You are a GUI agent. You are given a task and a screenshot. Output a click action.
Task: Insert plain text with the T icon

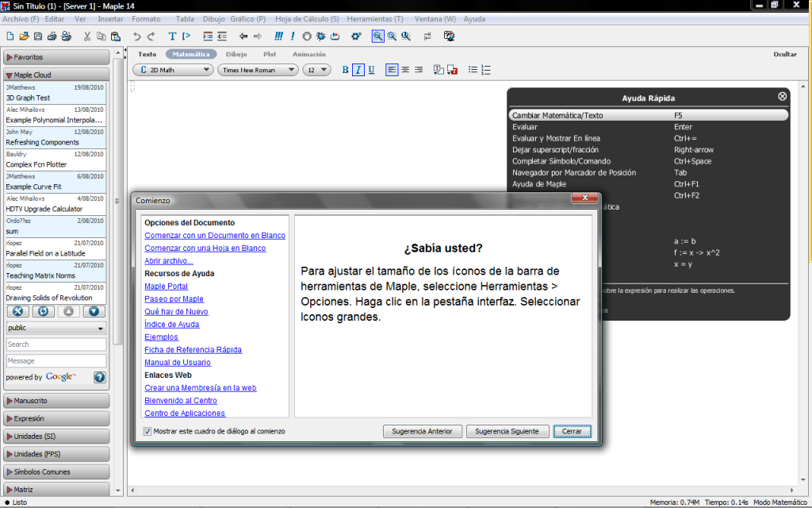[172, 37]
